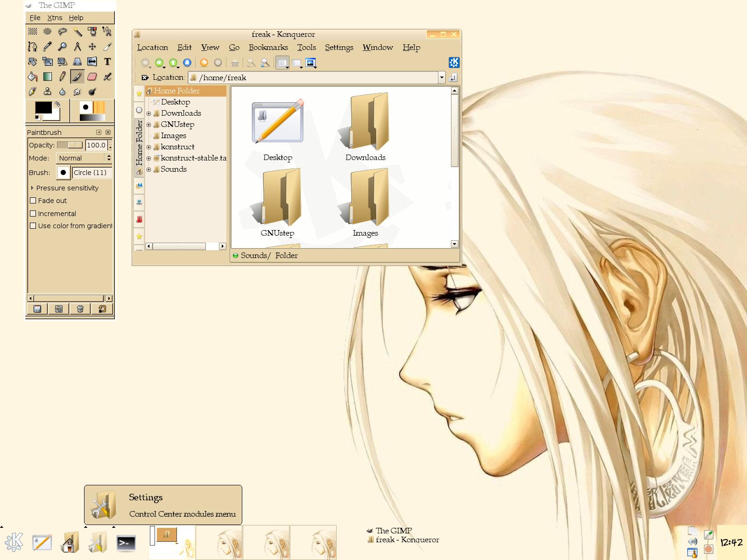
Task: Select the Scissors tool in GIMP
Action: [107, 31]
